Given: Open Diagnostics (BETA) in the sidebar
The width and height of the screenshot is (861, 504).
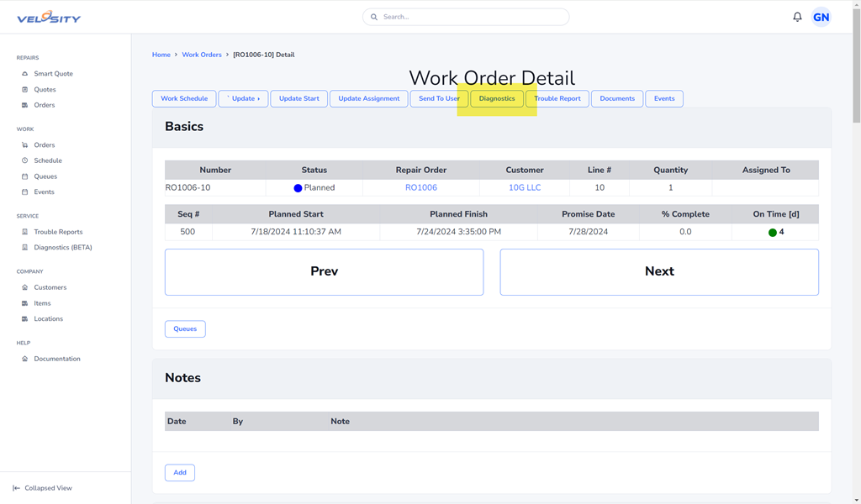Looking at the screenshot, I should (62, 248).
